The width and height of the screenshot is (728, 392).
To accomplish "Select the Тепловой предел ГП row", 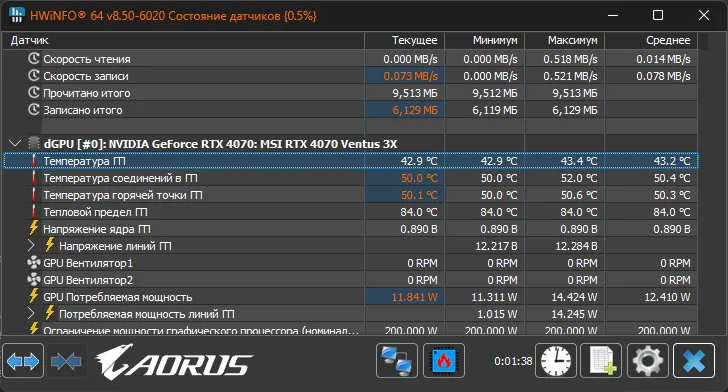I will [x=351, y=212].
